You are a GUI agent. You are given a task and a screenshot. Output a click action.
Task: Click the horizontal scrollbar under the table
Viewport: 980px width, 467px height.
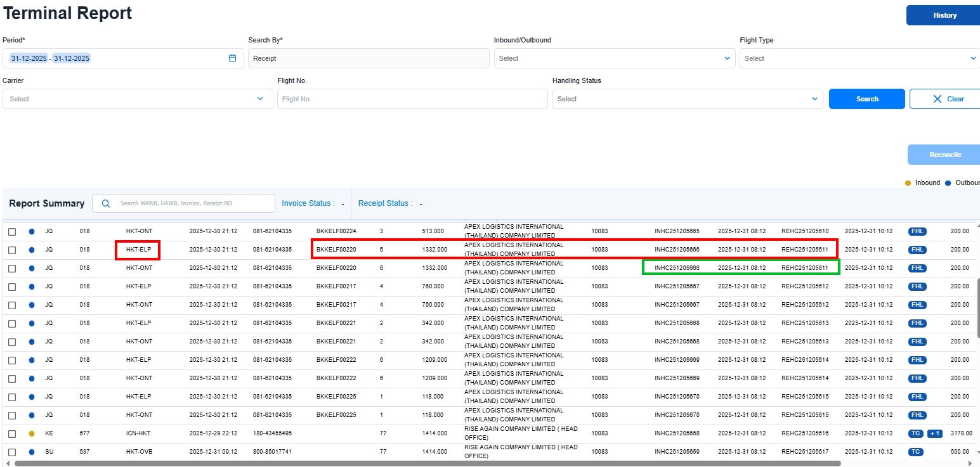(427, 464)
